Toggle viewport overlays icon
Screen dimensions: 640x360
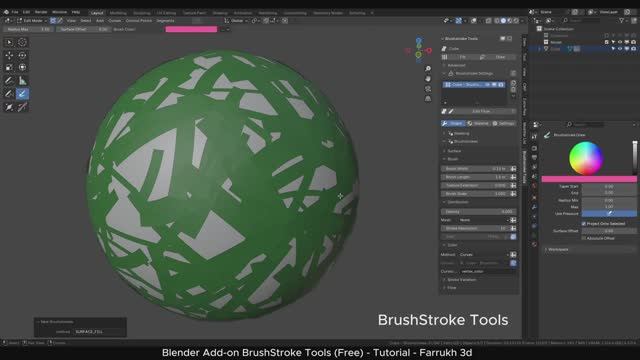click(x=473, y=20)
